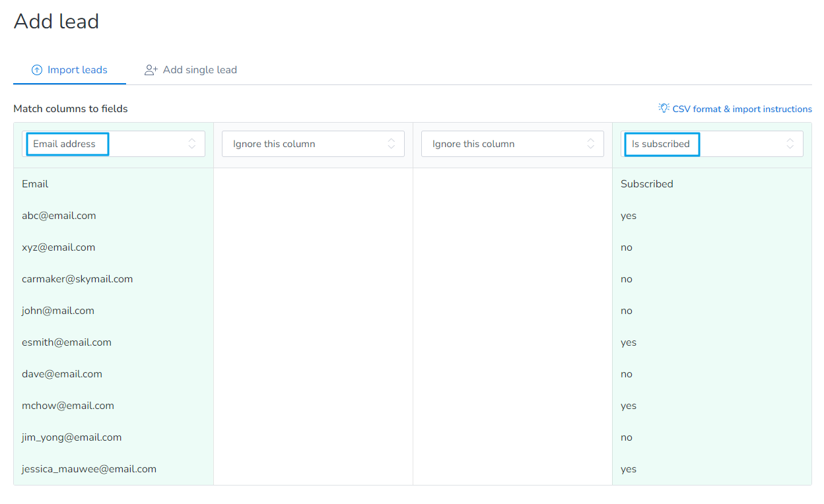Select the abc@email.com cell

pyautogui.click(x=59, y=216)
